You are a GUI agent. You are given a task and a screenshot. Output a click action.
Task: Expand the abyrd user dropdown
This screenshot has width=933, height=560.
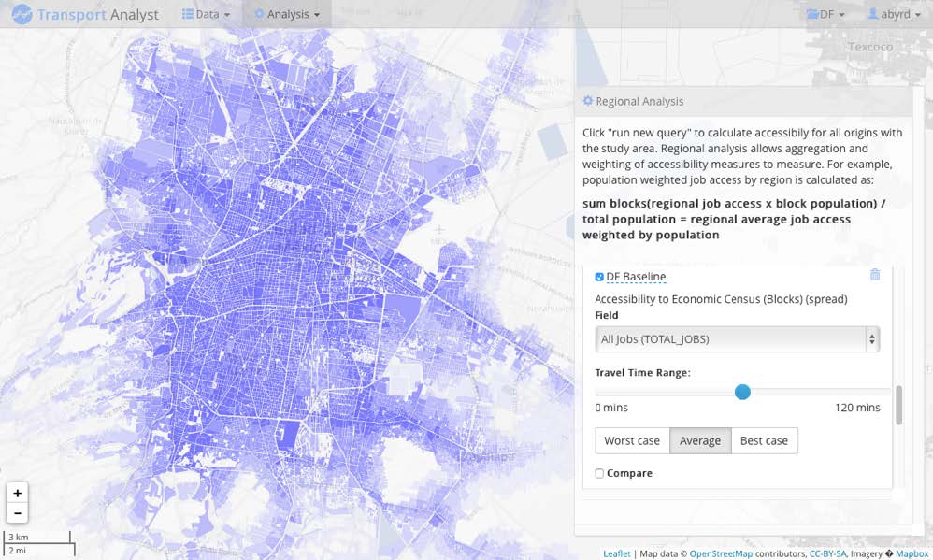(x=894, y=14)
